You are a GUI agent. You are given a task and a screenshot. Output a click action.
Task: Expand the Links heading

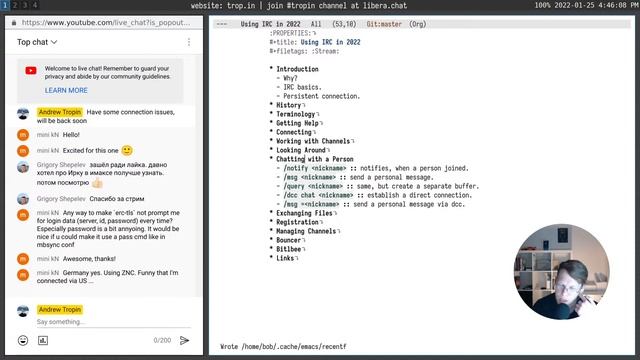click(x=285, y=258)
